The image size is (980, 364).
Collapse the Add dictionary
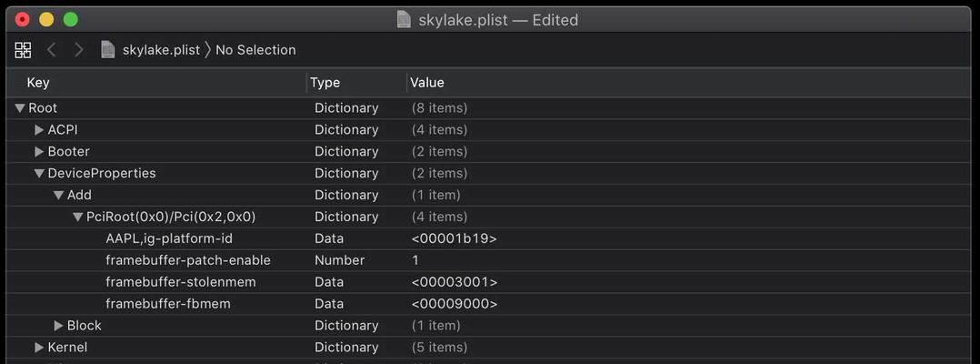[x=59, y=195]
